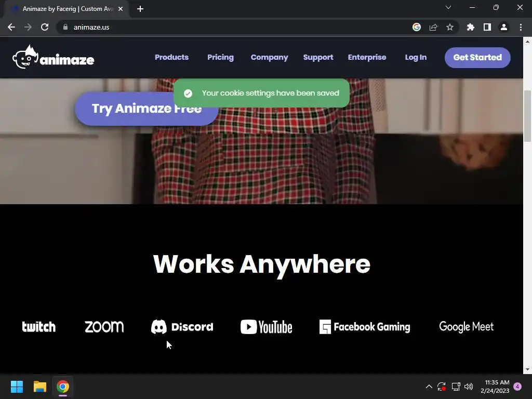Open the tab search chevron
Viewport: 532px width, 399px height.
(x=448, y=7)
